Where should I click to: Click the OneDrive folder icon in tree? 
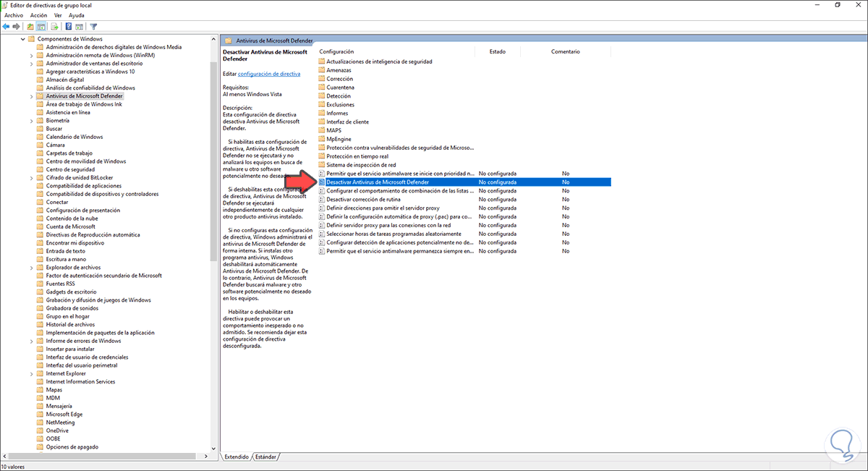41,430
